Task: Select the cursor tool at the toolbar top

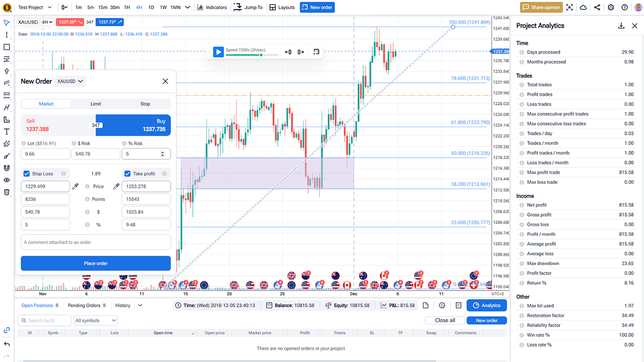Action: (x=6, y=23)
